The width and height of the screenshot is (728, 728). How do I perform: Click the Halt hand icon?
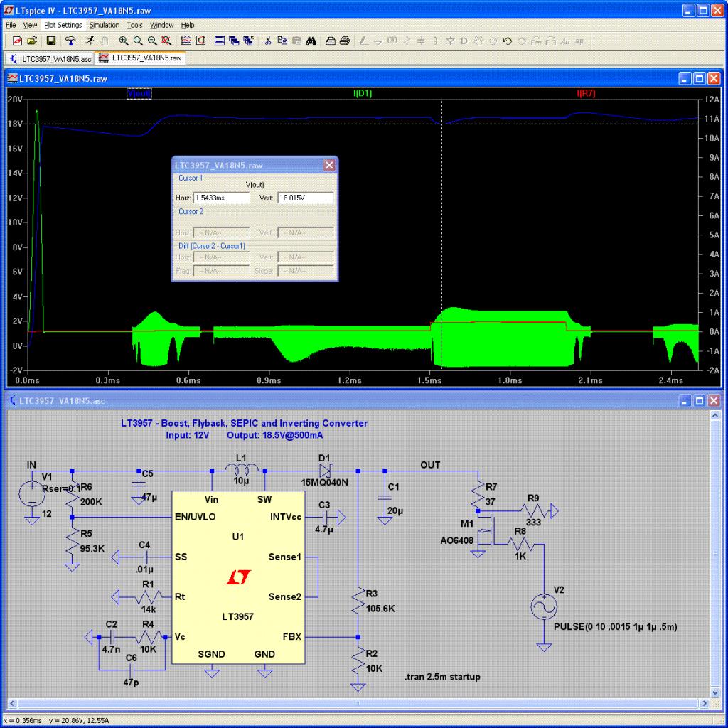105,41
